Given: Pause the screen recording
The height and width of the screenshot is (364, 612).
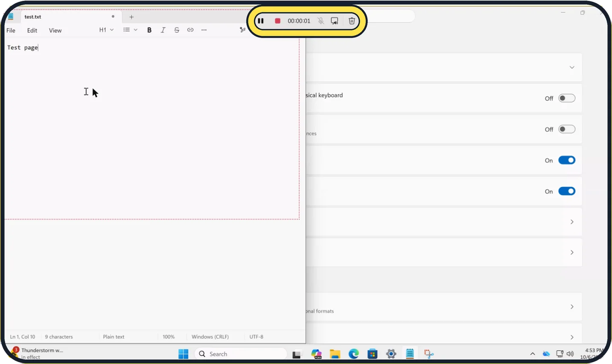Looking at the screenshot, I should (x=261, y=21).
